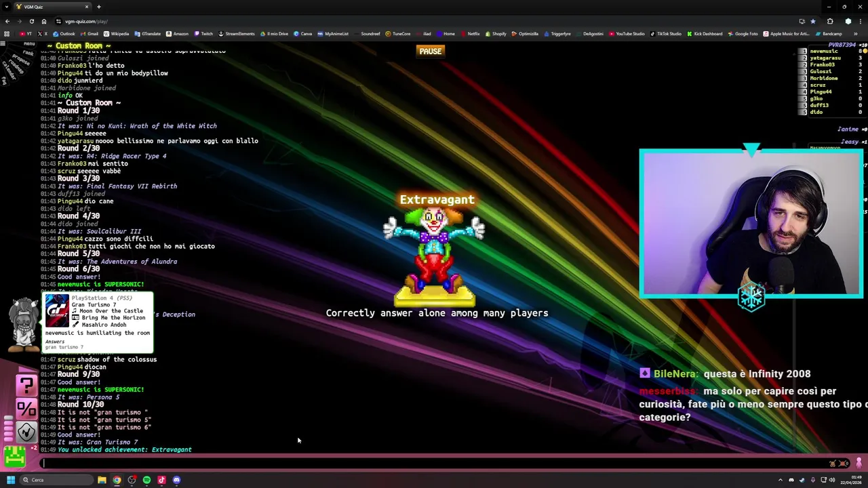Open the YouTube Studio bookmark
Image resolution: width=868 pixels, height=488 pixels.
(627, 34)
